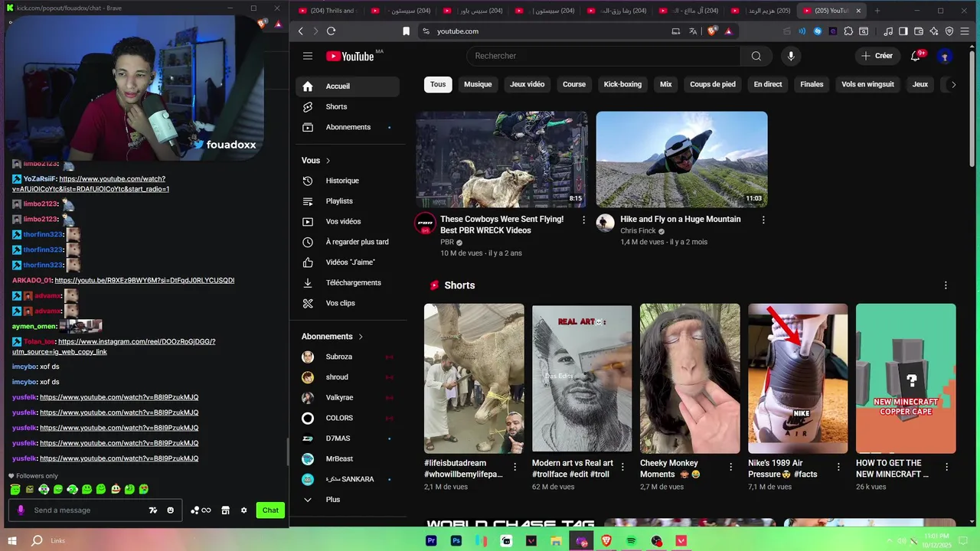Open À regarder plus tard

pyautogui.click(x=348, y=242)
